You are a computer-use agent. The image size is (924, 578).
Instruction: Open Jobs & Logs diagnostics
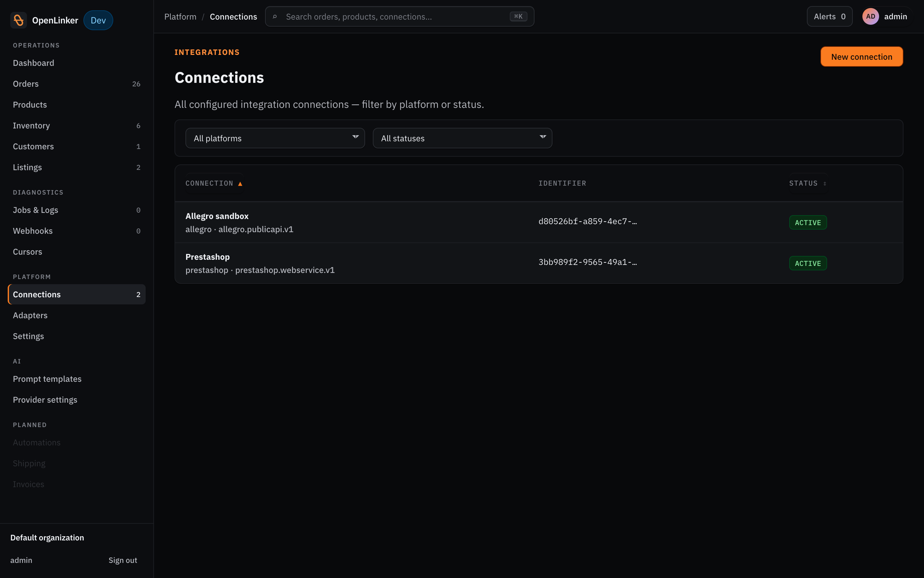(x=76, y=210)
